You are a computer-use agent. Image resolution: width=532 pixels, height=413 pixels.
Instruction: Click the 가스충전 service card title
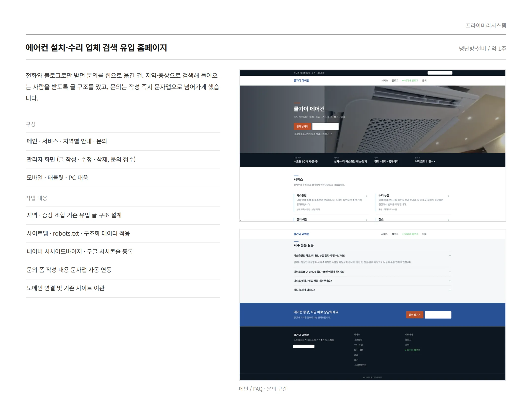[301, 195]
